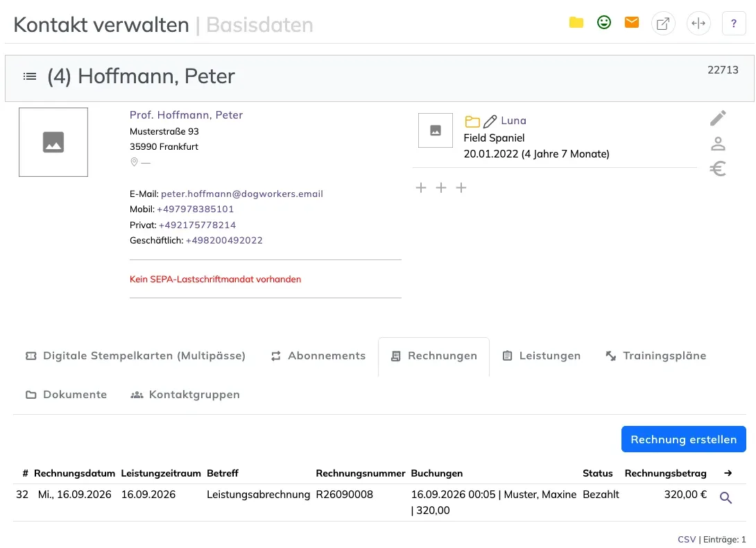
Task: Click the map pin location icon
Action: 134,162
